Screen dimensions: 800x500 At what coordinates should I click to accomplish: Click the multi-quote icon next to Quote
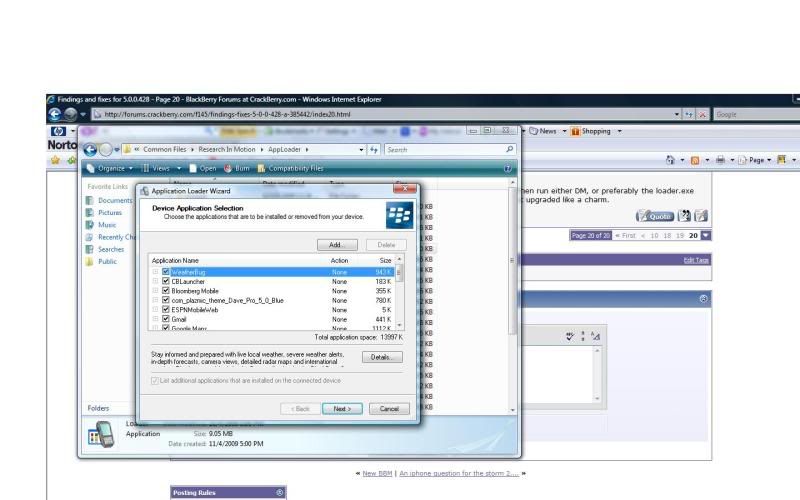click(684, 216)
